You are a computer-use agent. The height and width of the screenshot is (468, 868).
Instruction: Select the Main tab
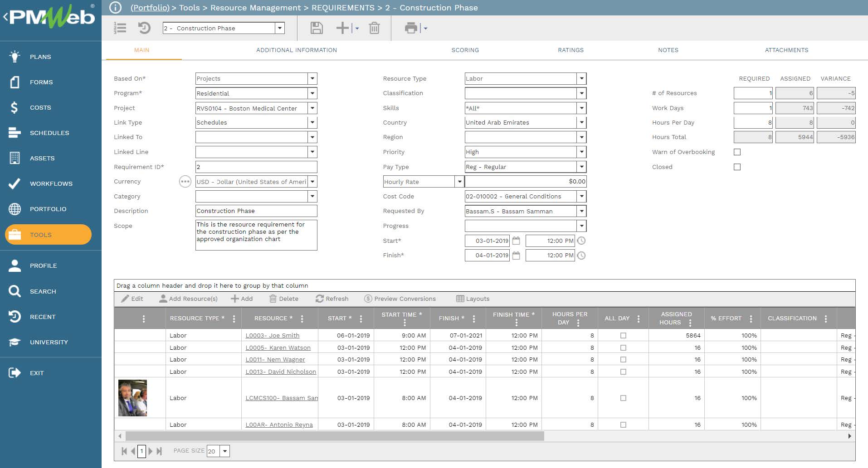[x=141, y=50]
